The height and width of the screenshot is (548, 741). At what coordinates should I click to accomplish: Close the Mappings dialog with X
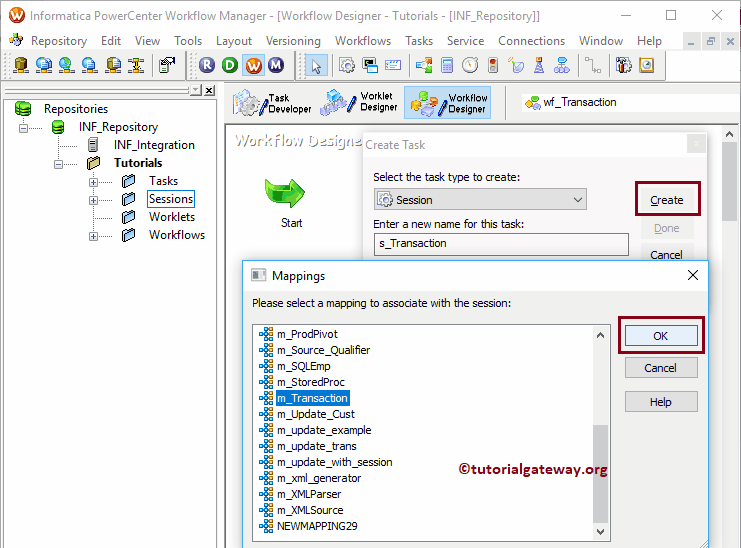click(x=692, y=275)
